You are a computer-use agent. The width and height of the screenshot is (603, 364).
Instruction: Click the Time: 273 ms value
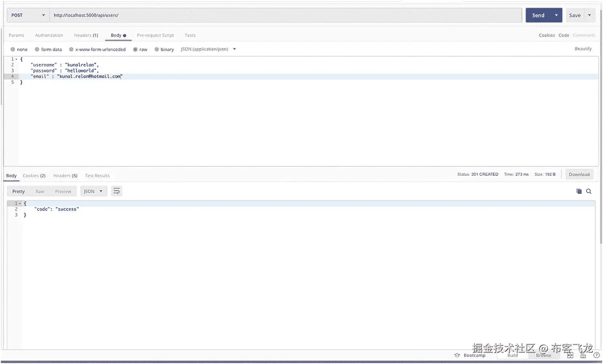coord(516,175)
